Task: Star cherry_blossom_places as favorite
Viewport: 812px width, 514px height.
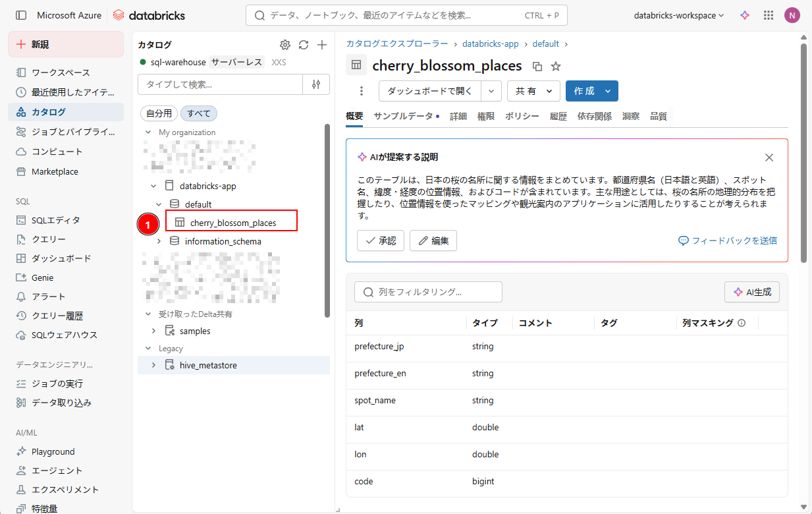Action: pos(556,66)
